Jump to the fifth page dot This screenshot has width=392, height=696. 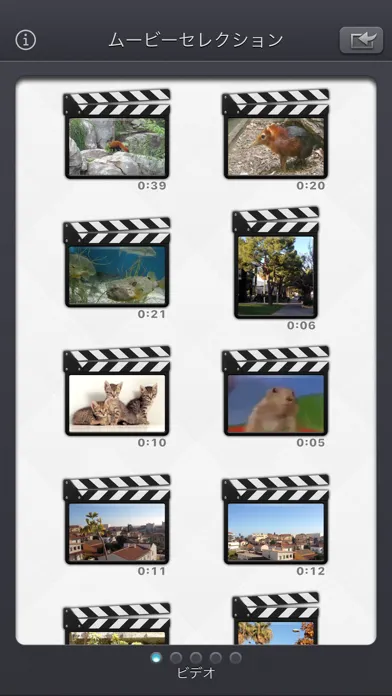tap(236, 657)
